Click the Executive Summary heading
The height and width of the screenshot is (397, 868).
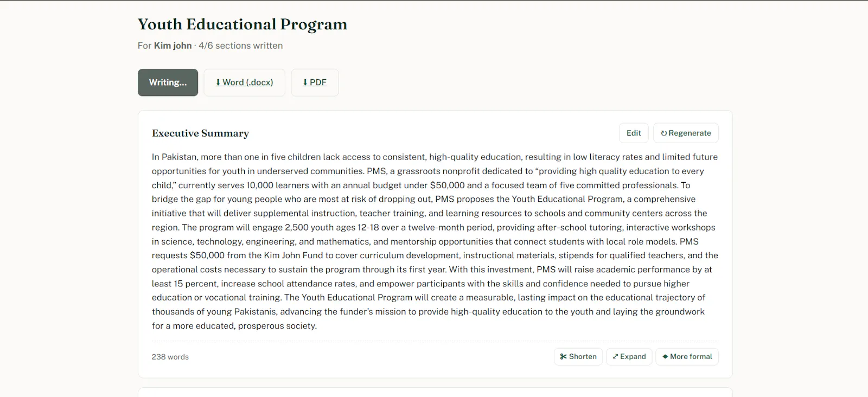click(201, 133)
